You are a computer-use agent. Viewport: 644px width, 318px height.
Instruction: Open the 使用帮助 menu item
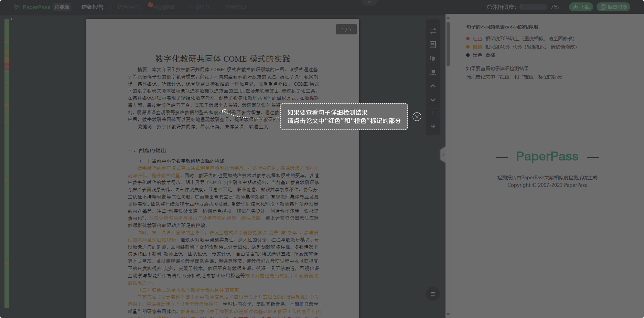[235, 7]
